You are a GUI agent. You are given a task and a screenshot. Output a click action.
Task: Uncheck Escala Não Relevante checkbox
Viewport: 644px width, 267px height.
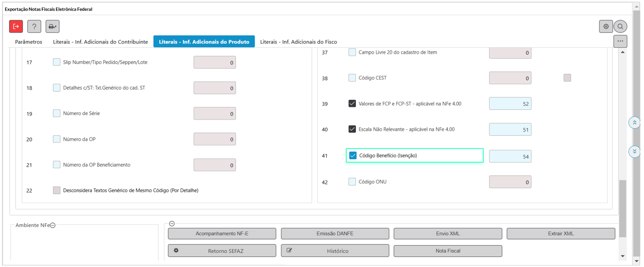[x=352, y=129]
